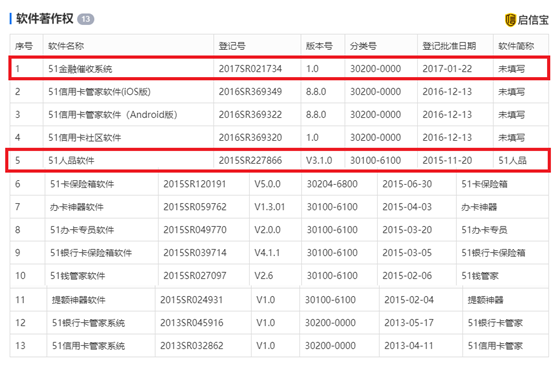Click registration number 2013SR045916

tap(191, 323)
